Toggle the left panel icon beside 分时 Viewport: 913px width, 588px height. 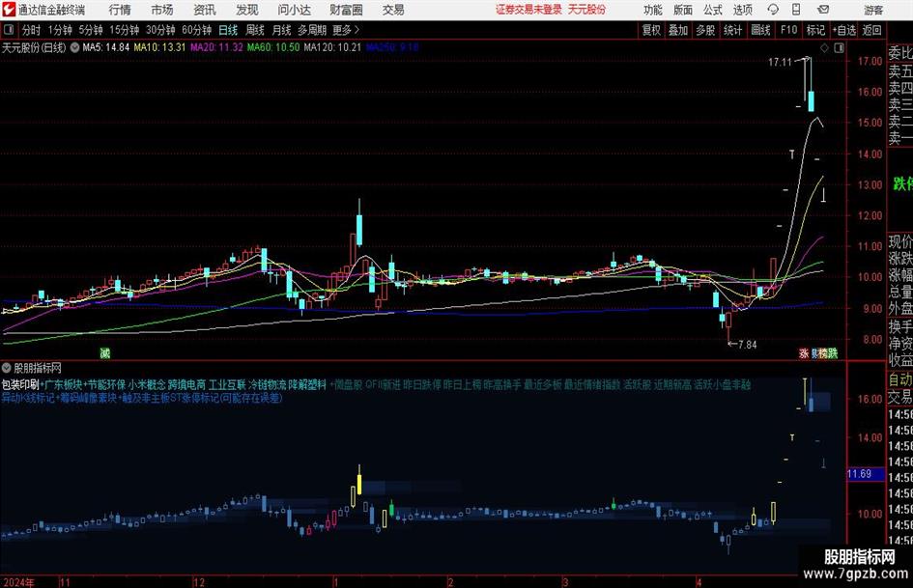(x=9, y=30)
